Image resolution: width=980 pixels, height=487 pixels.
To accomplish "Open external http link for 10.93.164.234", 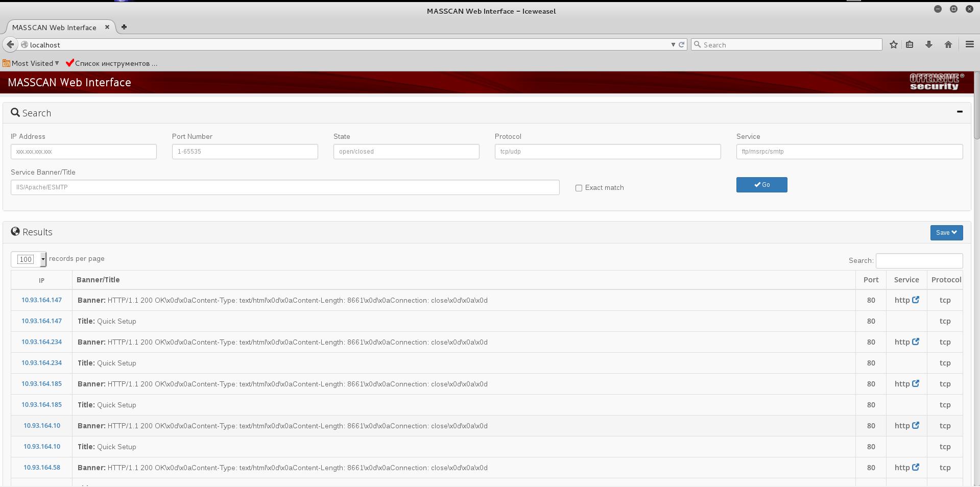I will coord(915,342).
